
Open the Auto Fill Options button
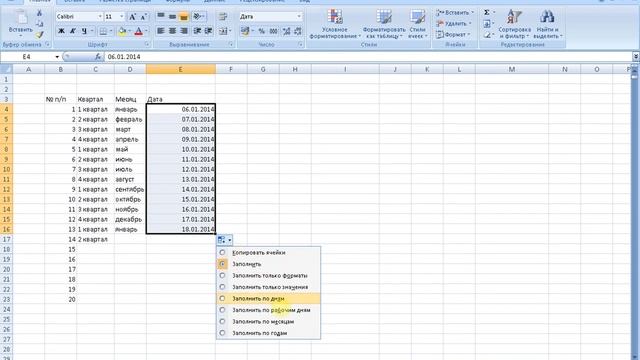pos(224,240)
